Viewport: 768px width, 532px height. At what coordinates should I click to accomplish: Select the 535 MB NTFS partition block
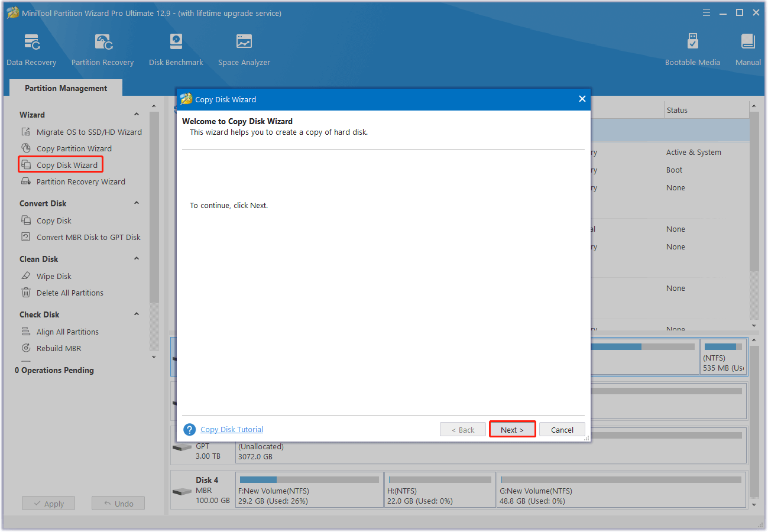point(724,357)
